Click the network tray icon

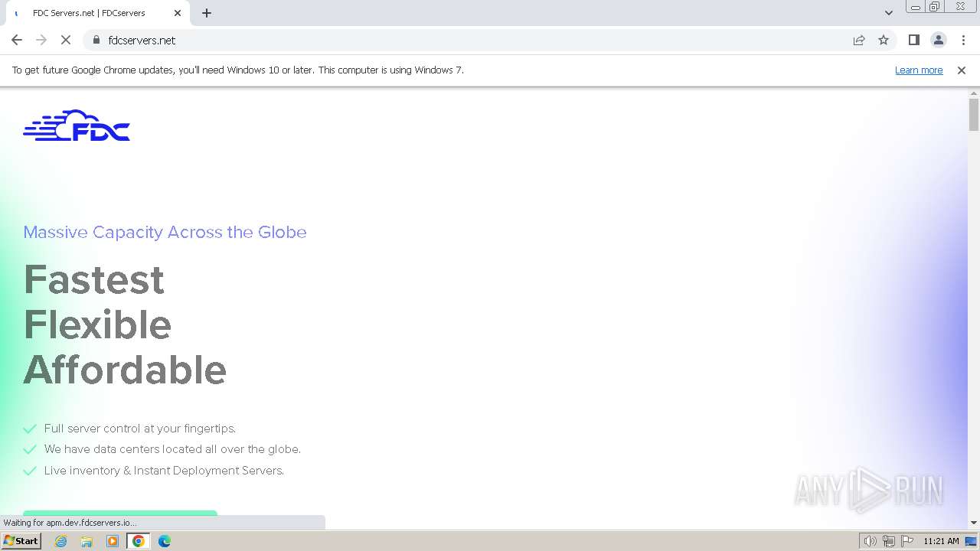click(888, 541)
